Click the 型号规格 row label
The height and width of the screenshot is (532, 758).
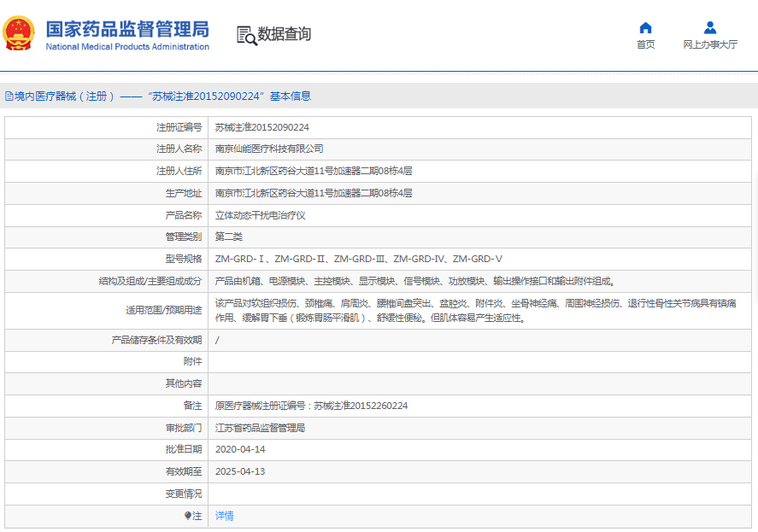point(184,259)
